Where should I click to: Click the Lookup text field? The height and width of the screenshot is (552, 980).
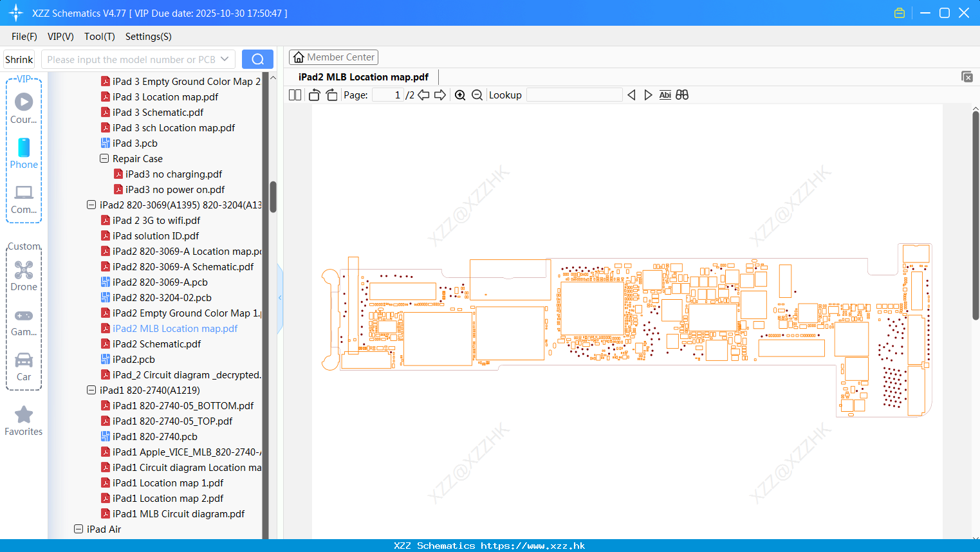click(574, 95)
